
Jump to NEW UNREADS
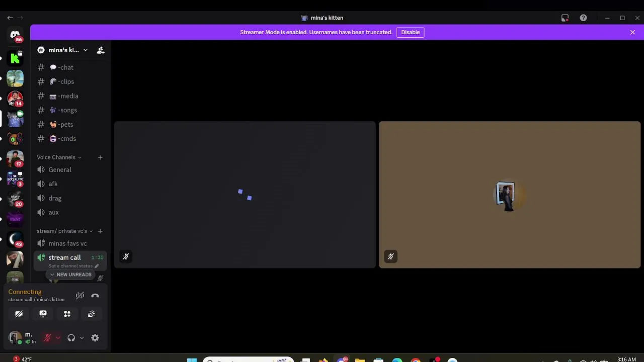coord(70,275)
